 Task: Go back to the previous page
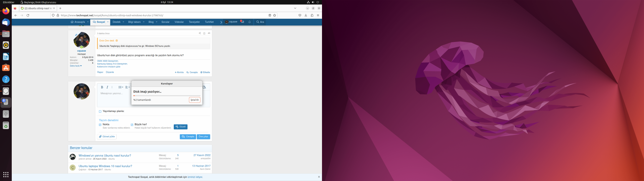[x=16, y=15]
